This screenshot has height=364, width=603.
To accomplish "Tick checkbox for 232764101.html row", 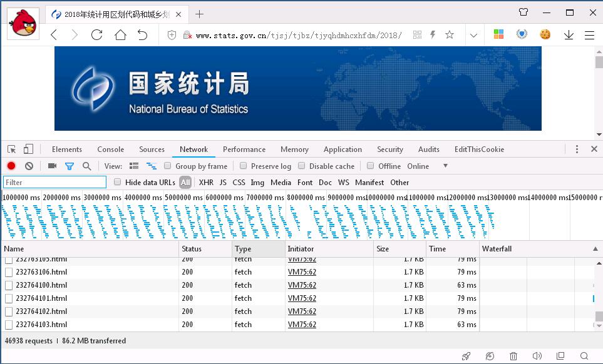I will pyautogui.click(x=9, y=298).
